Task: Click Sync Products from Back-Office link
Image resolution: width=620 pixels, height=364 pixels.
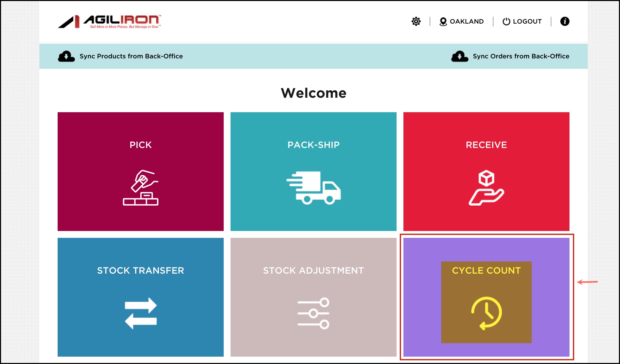Action: coord(131,56)
